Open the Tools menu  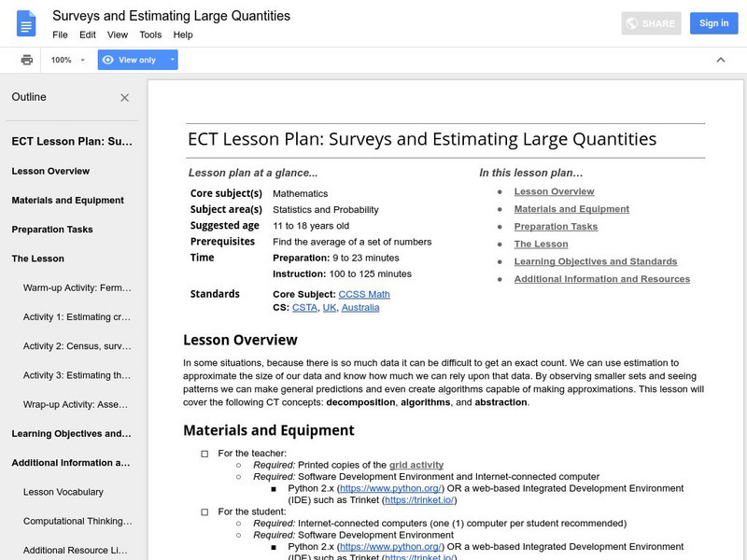pos(150,35)
